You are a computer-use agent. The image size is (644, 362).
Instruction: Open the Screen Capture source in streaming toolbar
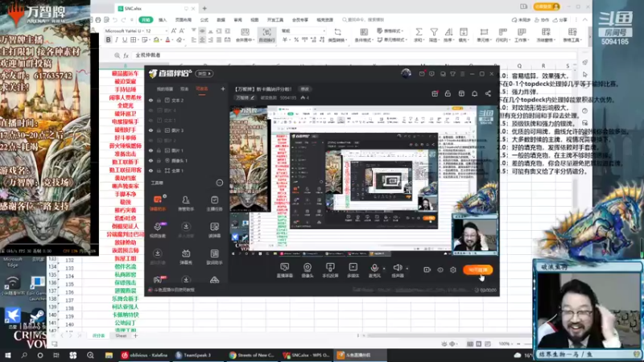coord(285,270)
